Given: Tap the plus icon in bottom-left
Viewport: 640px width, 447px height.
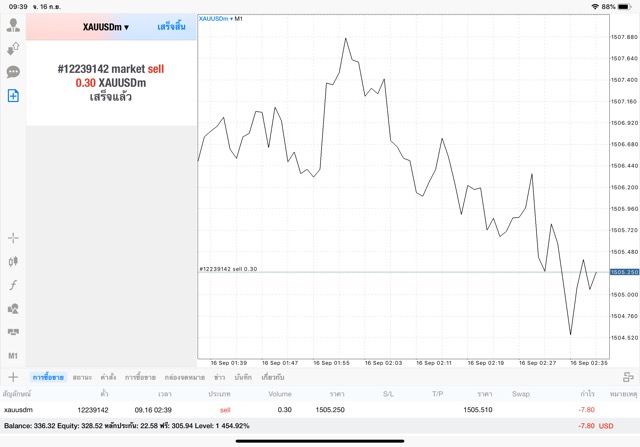Looking at the screenshot, I should (13, 377).
